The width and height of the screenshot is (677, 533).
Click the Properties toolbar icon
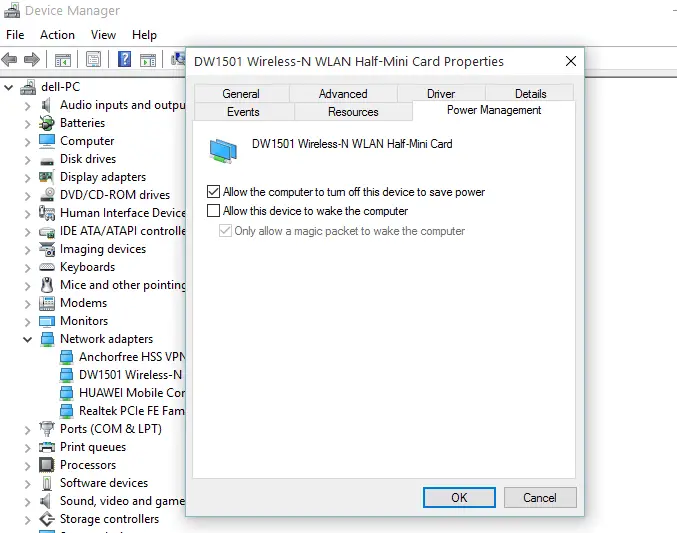tap(94, 60)
